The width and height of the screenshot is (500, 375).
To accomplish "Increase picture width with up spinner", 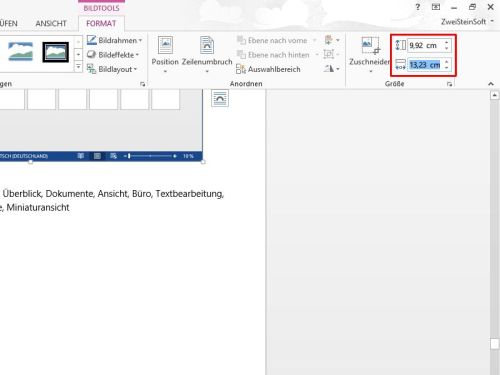I will (447, 62).
